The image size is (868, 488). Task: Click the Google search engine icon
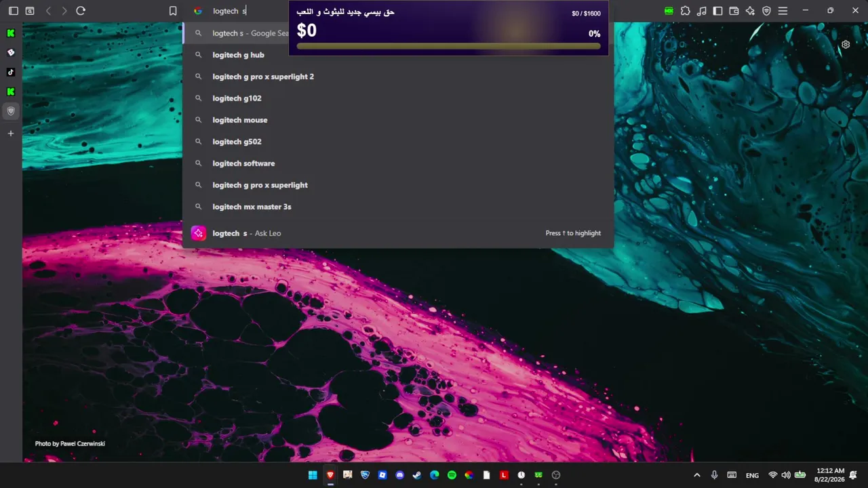tap(198, 11)
